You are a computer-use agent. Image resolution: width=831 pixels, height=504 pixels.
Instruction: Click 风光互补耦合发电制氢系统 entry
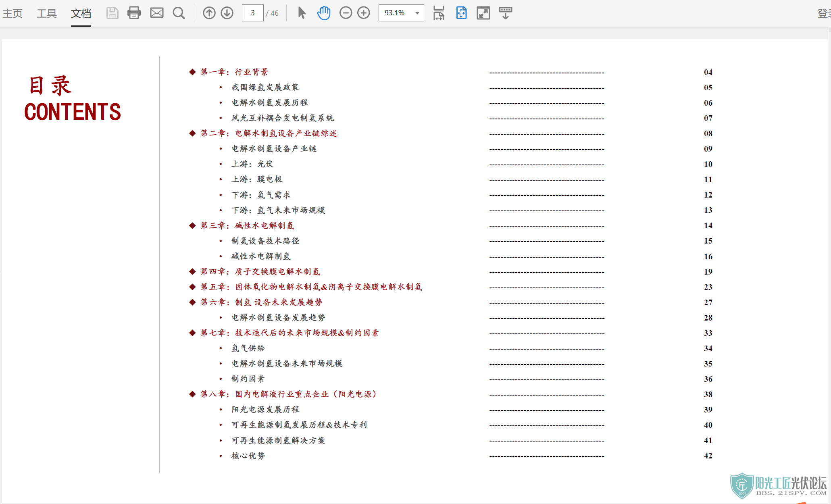pos(282,118)
